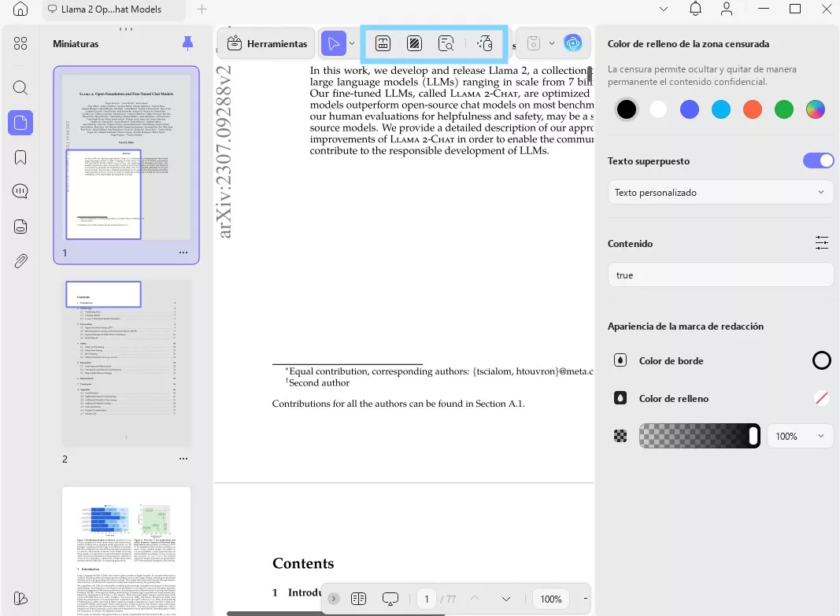The width and height of the screenshot is (840, 616).
Task: Open the title bar chevron dropdown
Action: click(x=664, y=9)
